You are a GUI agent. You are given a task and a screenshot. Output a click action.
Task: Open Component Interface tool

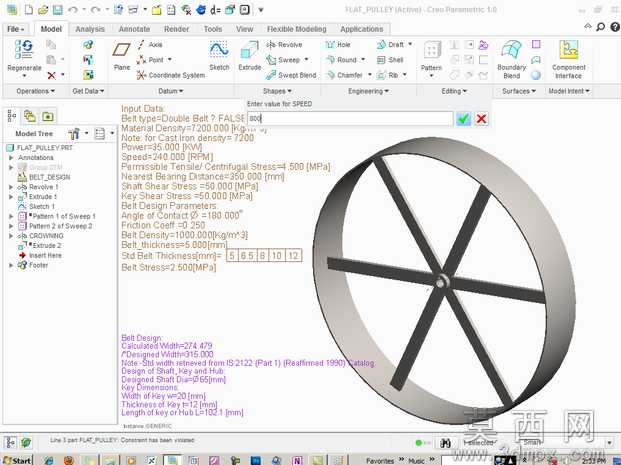pyautogui.click(x=568, y=59)
